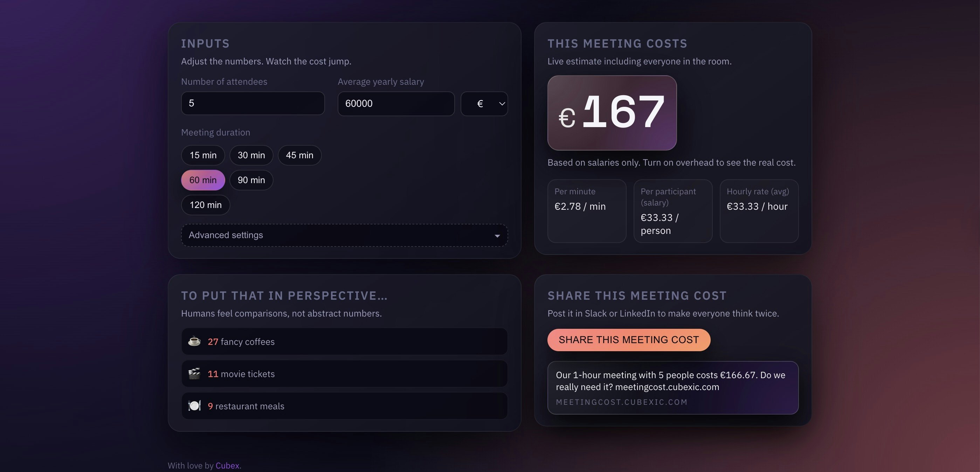The height and width of the screenshot is (472, 980).
Task: Pick the 90 min duration
Action: click(x=251, y=180)
